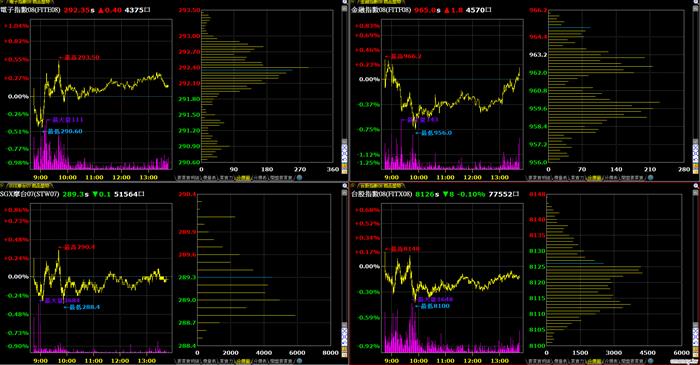700x365 pixels.
Task: Click the green price 289.3s
Action: (75, 194)
